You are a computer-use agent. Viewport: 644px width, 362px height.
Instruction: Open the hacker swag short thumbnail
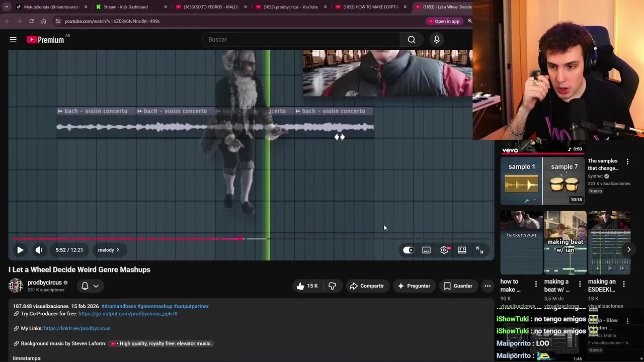coord(521,242)
